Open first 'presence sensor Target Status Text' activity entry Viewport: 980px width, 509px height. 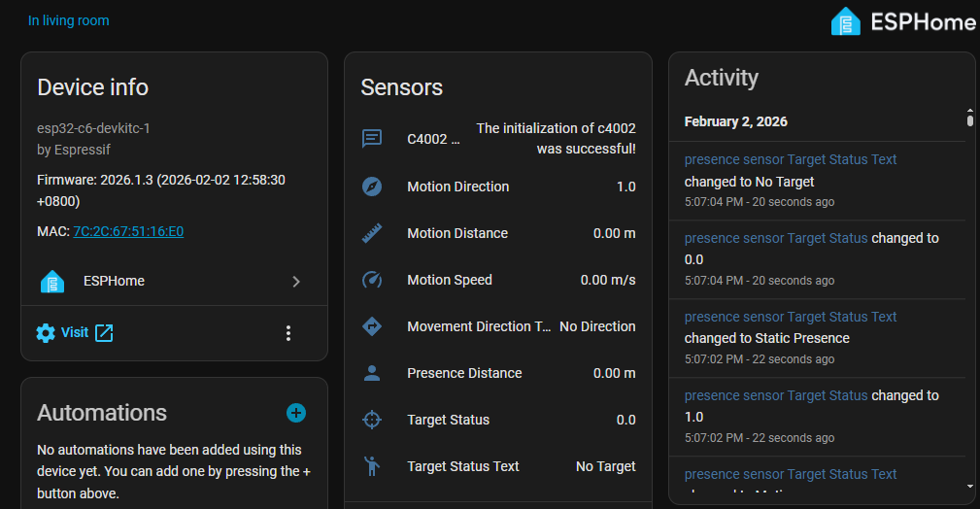click(791, 159)
